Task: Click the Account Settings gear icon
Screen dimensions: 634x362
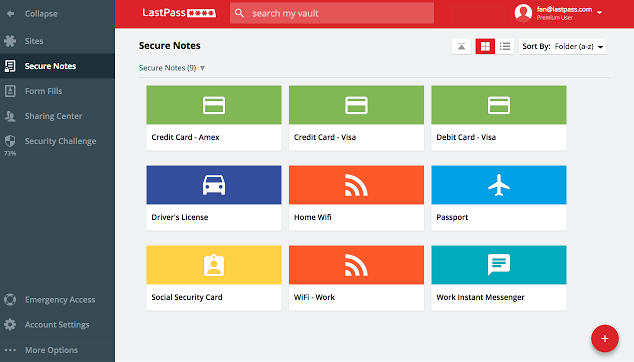Action: (10, 324)
